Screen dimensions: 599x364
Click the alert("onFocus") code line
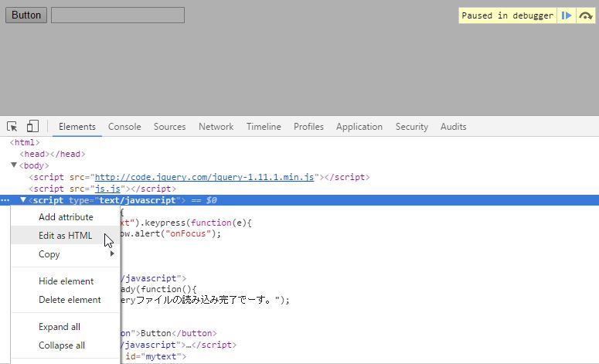(x=170, y=233)
